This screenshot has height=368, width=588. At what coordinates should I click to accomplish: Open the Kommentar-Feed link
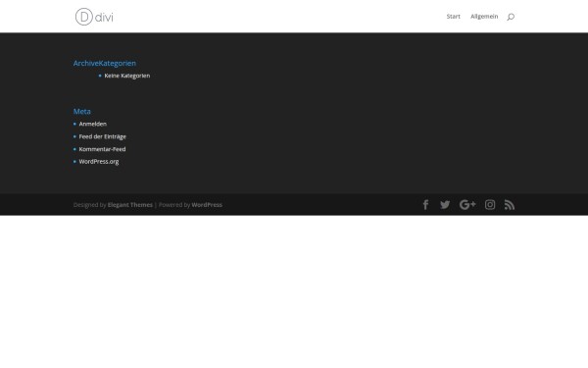pyautogui.click(x=102, y=149)
